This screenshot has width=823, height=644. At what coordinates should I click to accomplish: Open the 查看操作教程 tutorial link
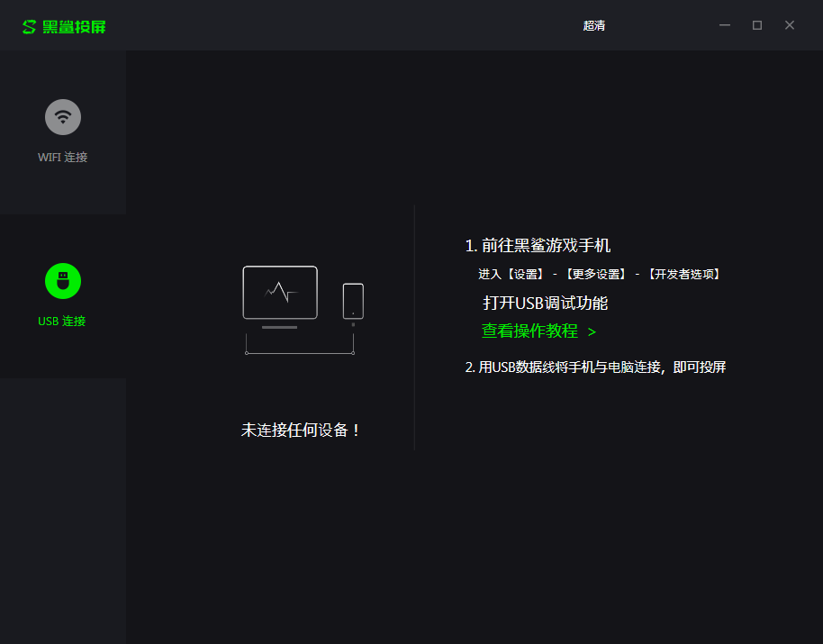(529, 331)
